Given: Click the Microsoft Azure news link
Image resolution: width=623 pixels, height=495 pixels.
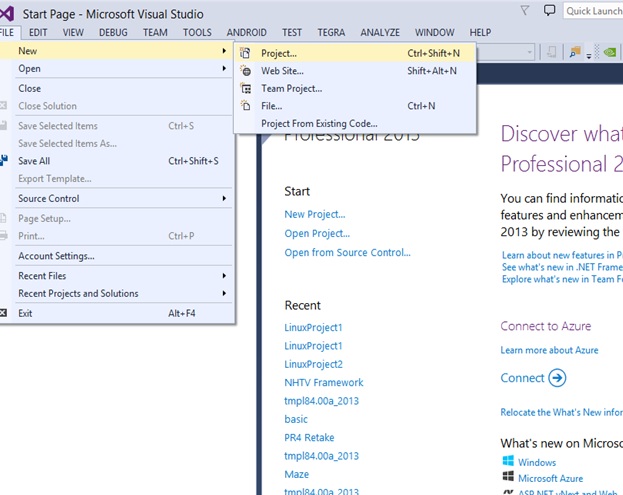Looking at the screenshot, I should point(550,478).
